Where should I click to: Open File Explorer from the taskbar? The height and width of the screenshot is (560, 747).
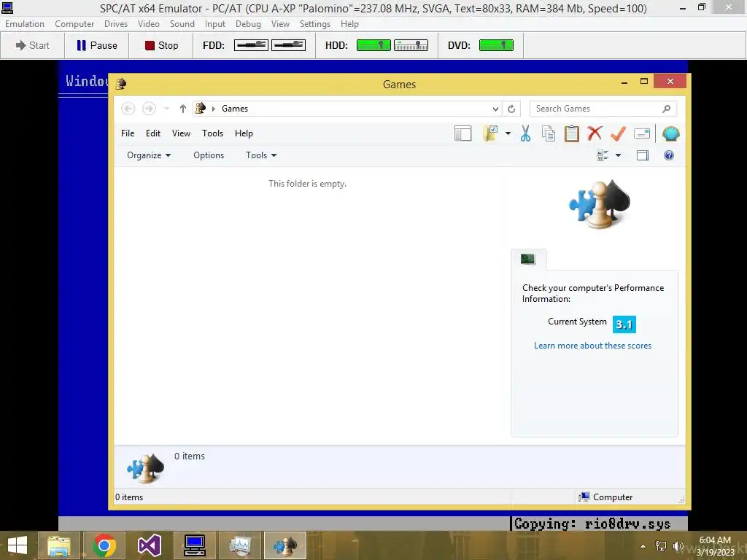coord(59,545)
